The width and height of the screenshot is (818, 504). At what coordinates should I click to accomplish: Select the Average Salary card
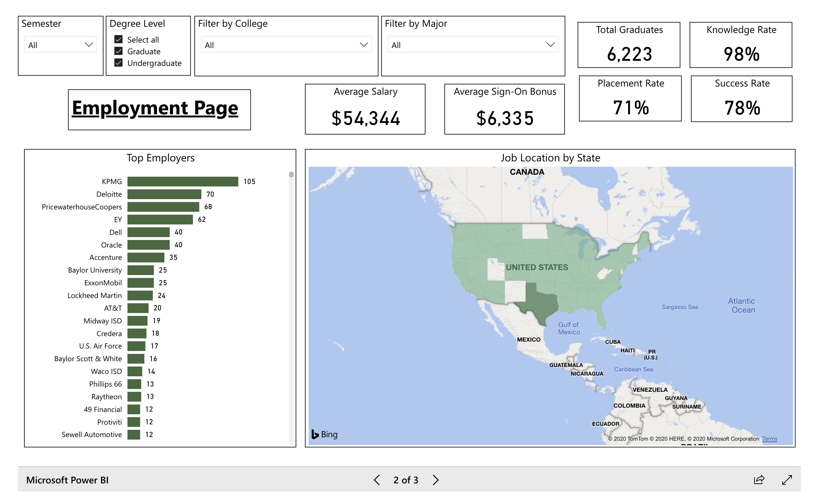tap(365, 109)
